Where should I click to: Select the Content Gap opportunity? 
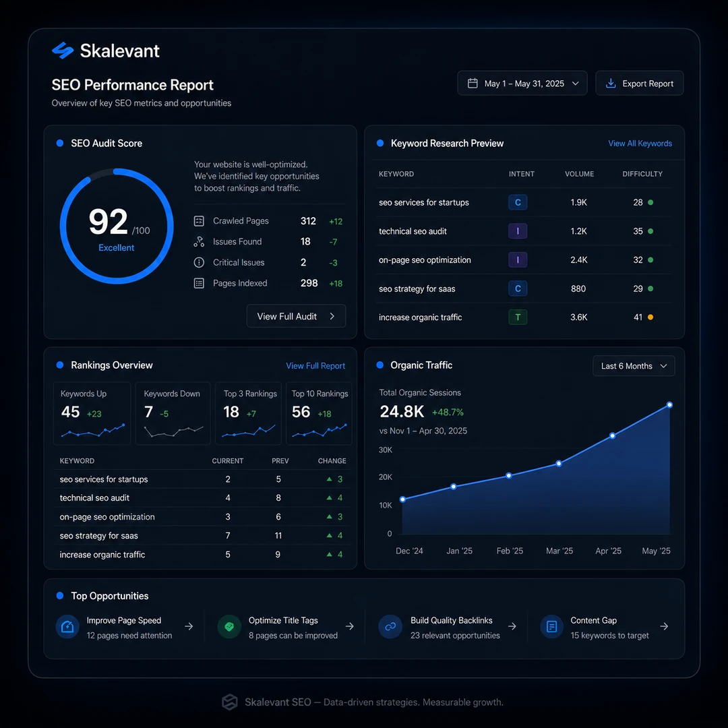[605, 627]
